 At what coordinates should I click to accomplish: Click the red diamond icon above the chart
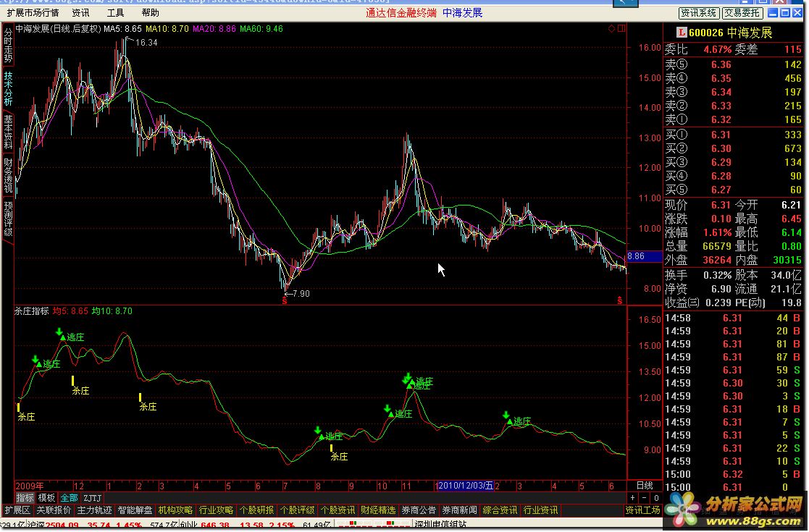point(611,28)
